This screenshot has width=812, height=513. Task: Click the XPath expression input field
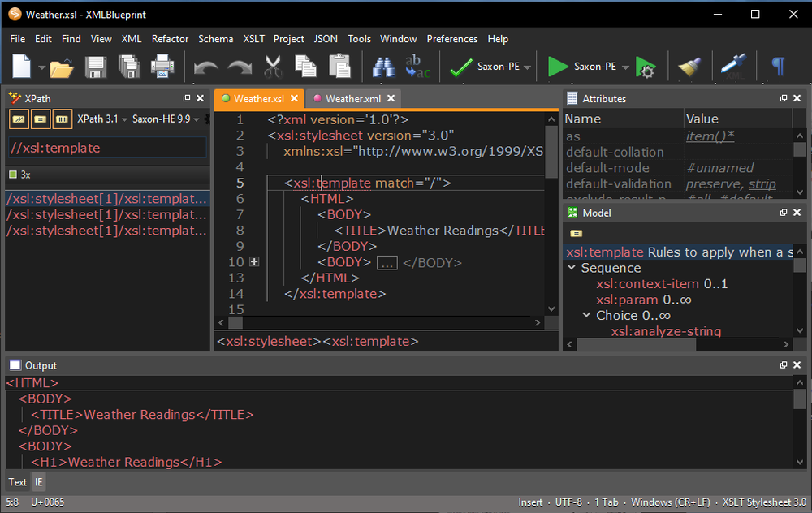(x=106, y=148)
